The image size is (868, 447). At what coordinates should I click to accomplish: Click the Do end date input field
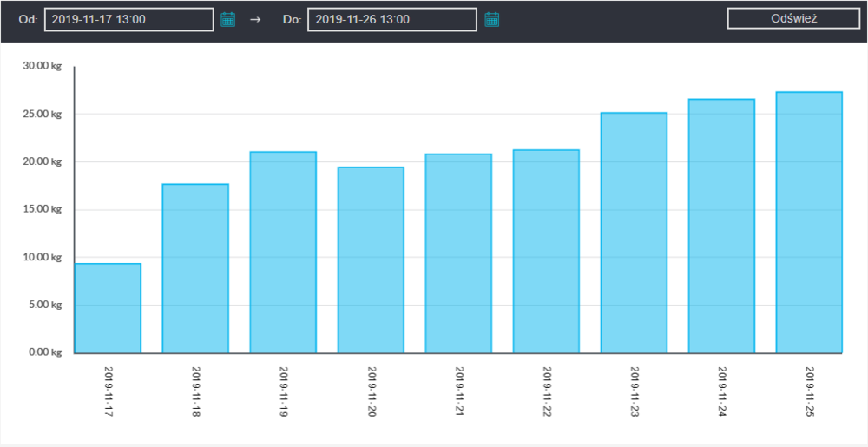click(x=391, y=19)
